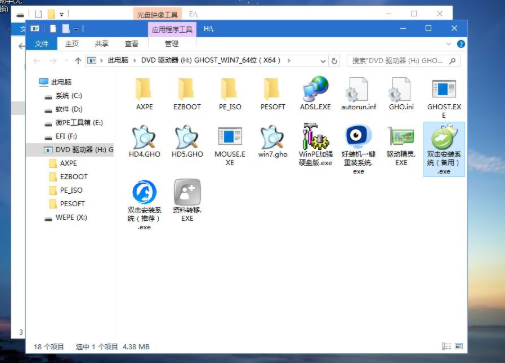The image size is (505, 363).
Task: Click Disc Image Tools tab in background E:\ window
Action: (x=157, y=14)
